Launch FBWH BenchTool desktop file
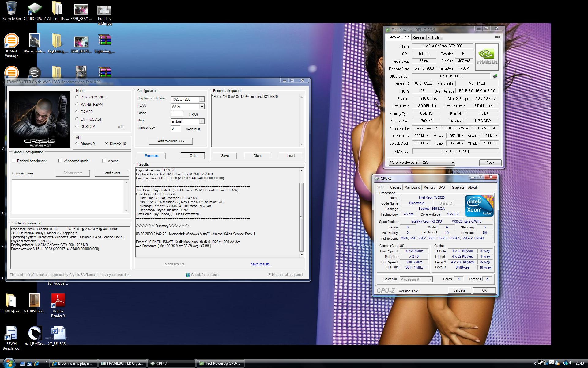 tap(11, 338)
